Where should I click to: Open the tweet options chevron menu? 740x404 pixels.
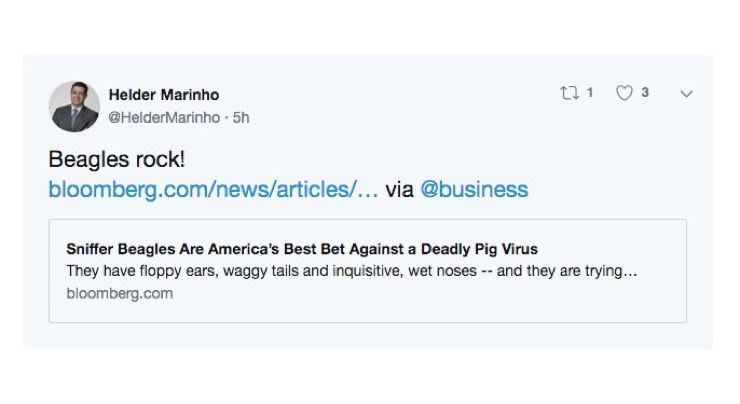tap(686, 93)
